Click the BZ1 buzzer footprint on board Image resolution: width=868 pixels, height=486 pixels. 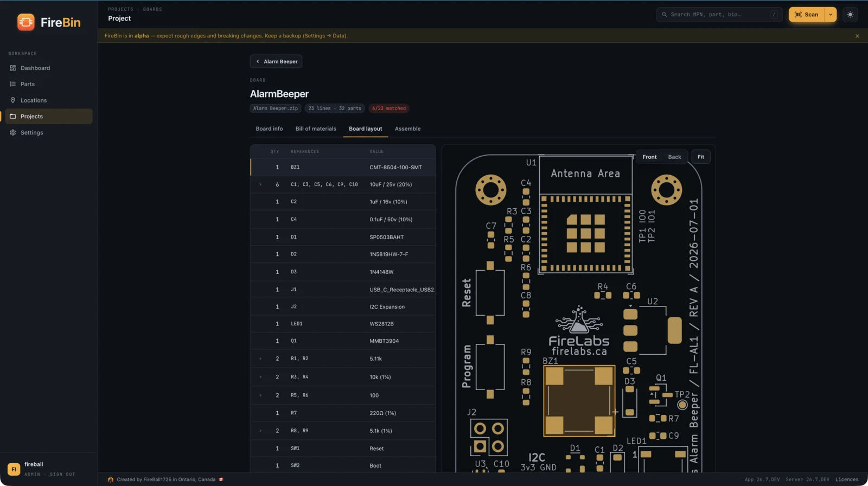(x=579, y=401)
